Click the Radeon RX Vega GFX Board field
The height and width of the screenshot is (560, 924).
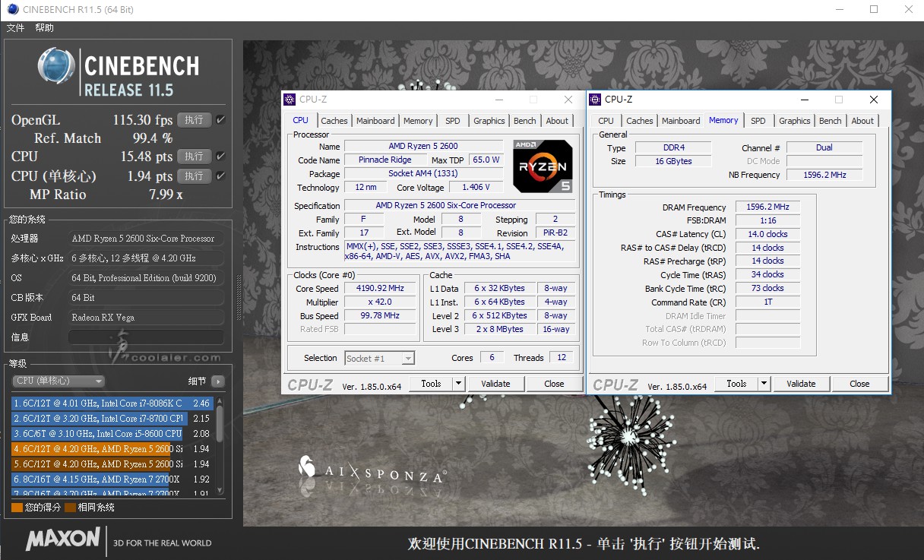point(146,318)
